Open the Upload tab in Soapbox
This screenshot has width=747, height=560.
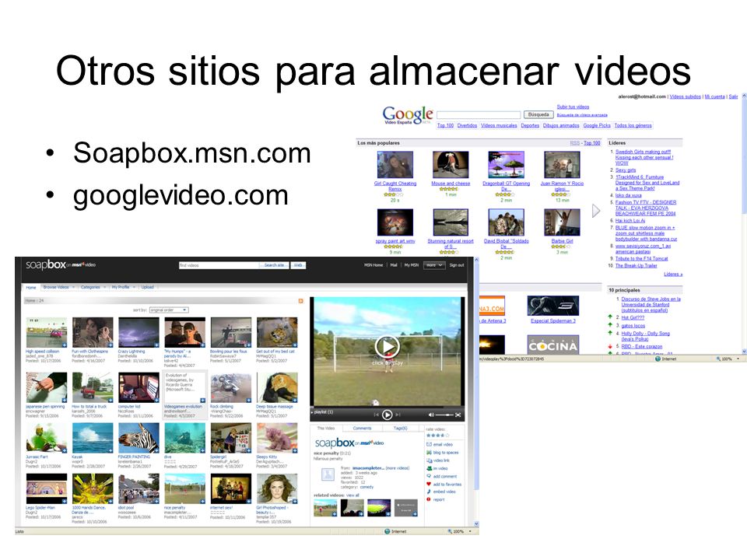148,287
